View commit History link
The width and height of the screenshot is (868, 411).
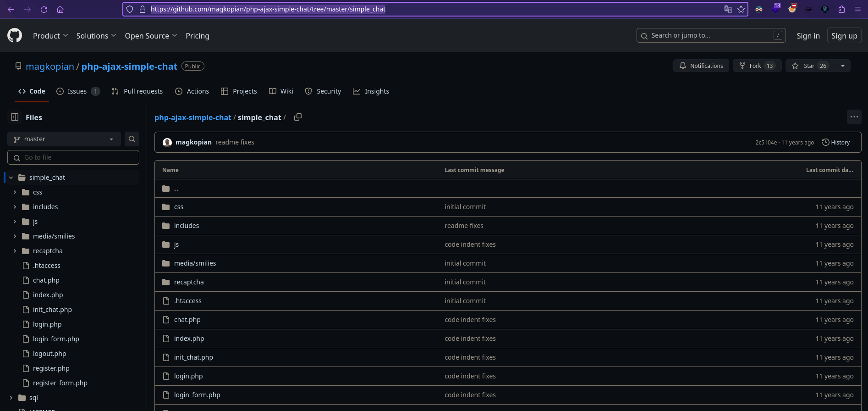(x=836, y=142)
